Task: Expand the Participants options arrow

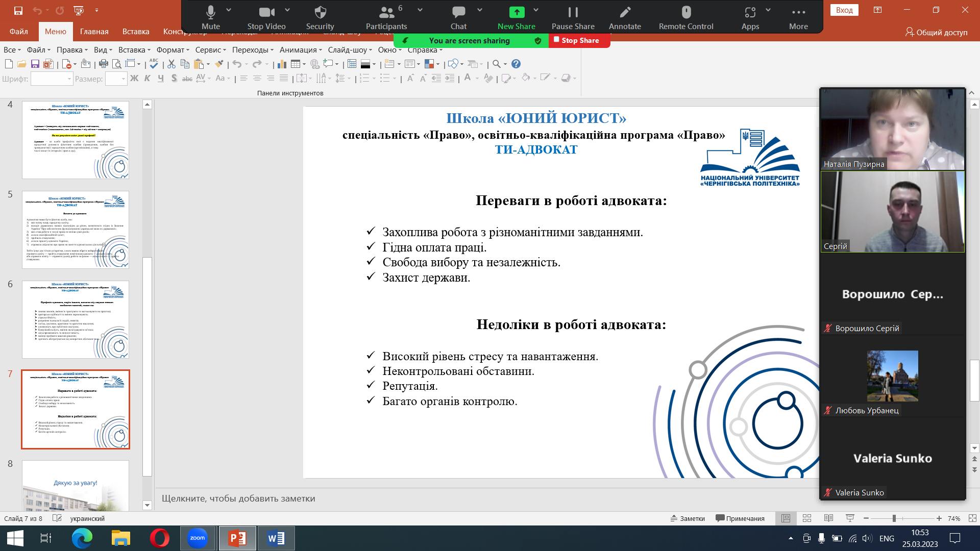Action: point(420,10)
